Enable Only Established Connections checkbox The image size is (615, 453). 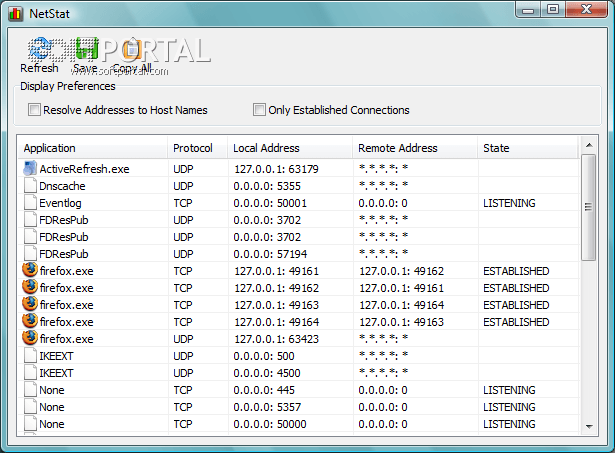[x=259, y=109]
